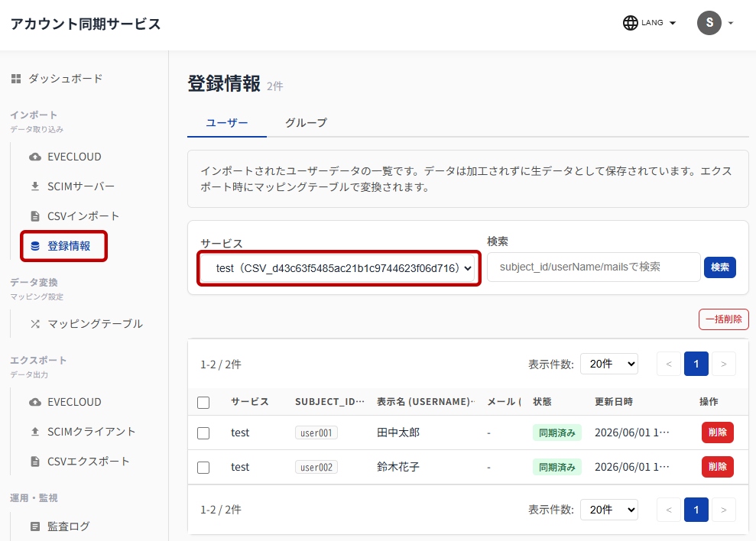The width and height of the screenshot is (756, 541).
Task: Focus the subject_id/userName search field
Action: [593, 267]
